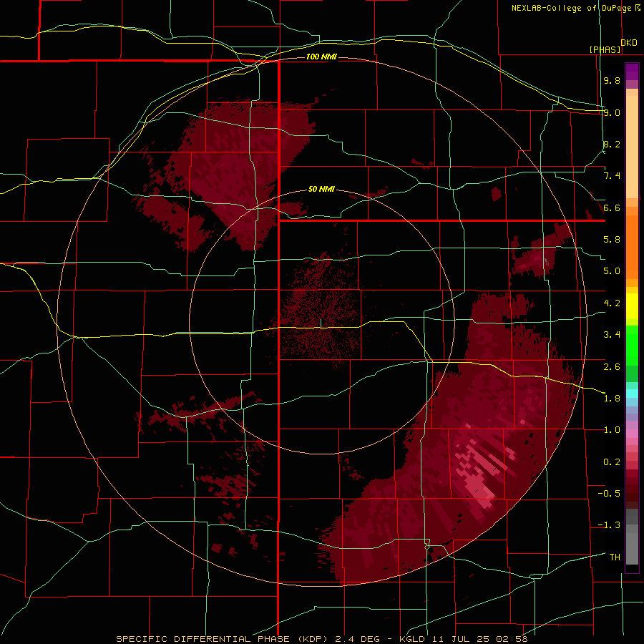This screenshot has height=644, width=644.
Task: Click the 4.2 color scale value
Action: click(612, 303)
